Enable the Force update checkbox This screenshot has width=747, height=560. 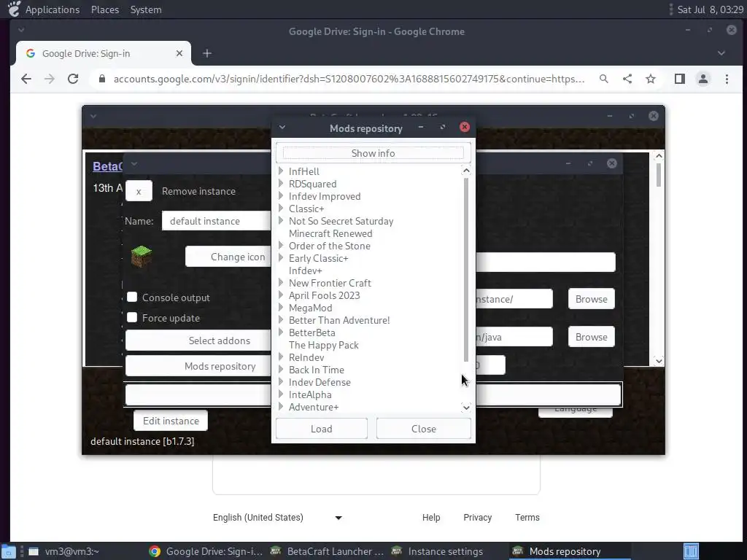point(132,318)
